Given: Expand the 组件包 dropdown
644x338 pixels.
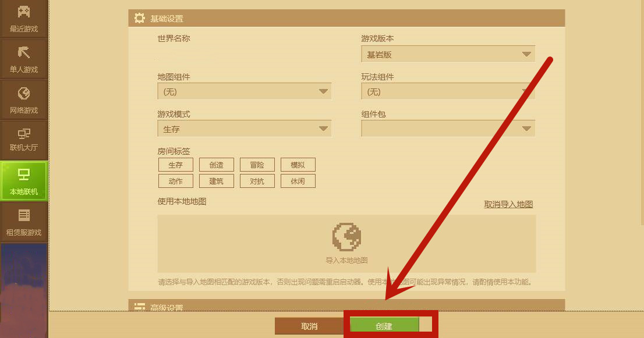Looking at the screenshot, I should [448, 129].
